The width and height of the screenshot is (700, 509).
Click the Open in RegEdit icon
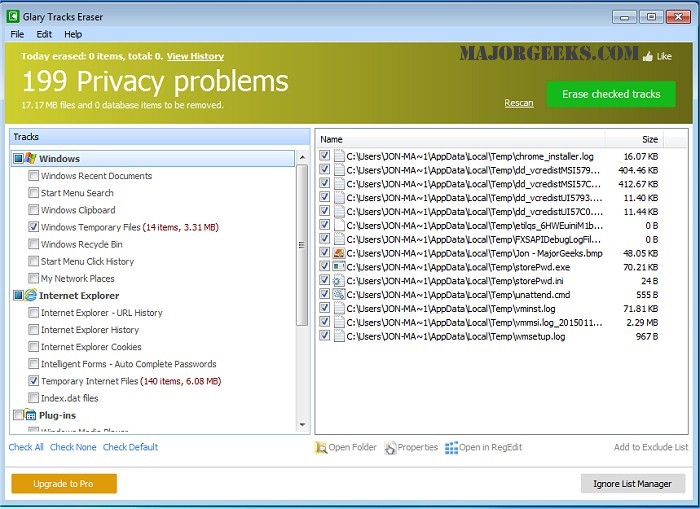[x=451, y=448]
